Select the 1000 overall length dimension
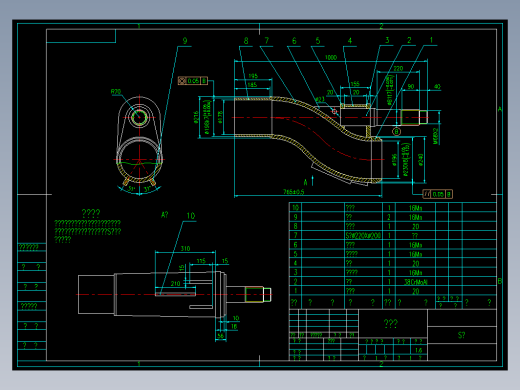 pos(331,57)
